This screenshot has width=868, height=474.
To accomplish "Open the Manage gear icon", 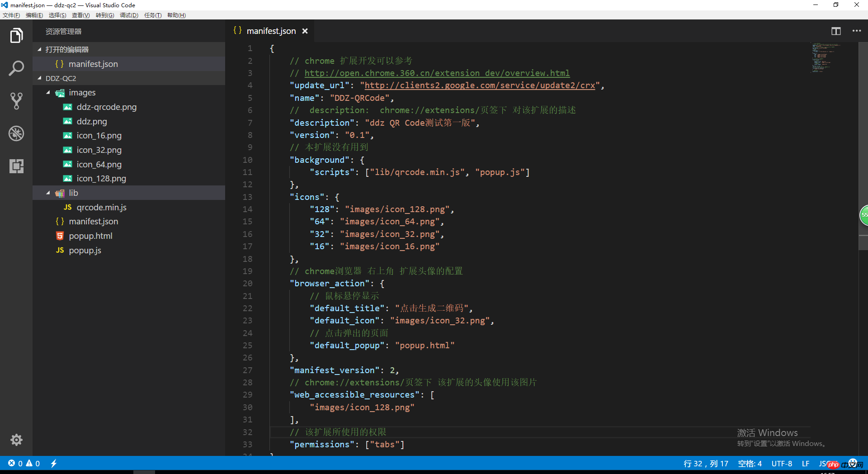I will coord(16,440).
